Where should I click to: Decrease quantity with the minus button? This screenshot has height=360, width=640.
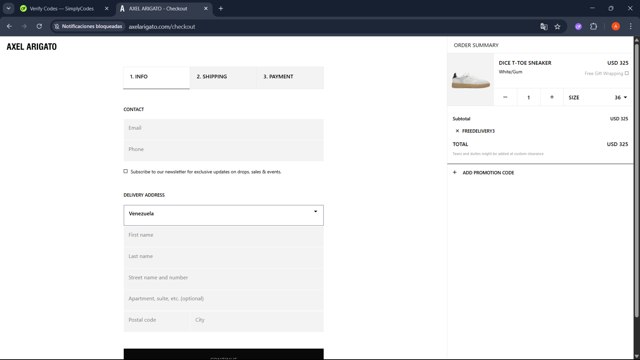pyautogui.click(x=505, y=97)
